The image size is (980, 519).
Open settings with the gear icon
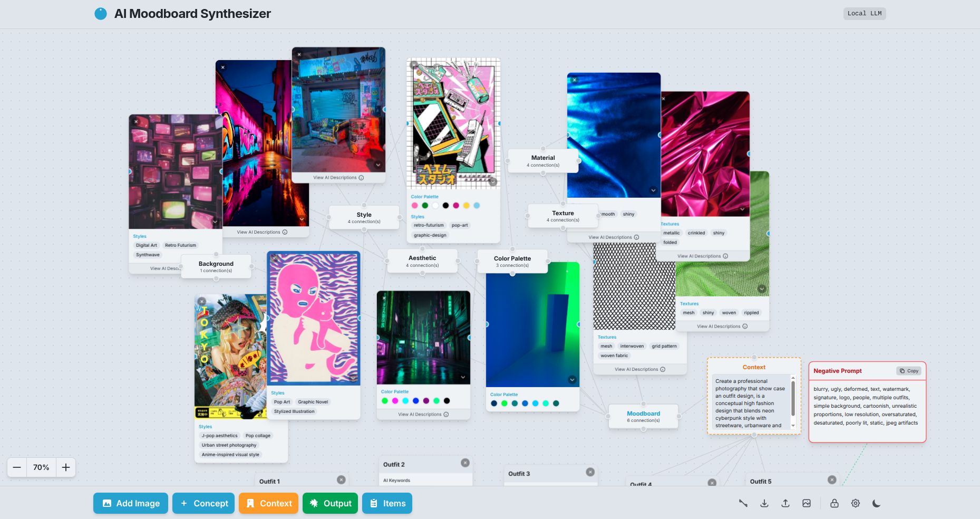[x=856, y=503]
